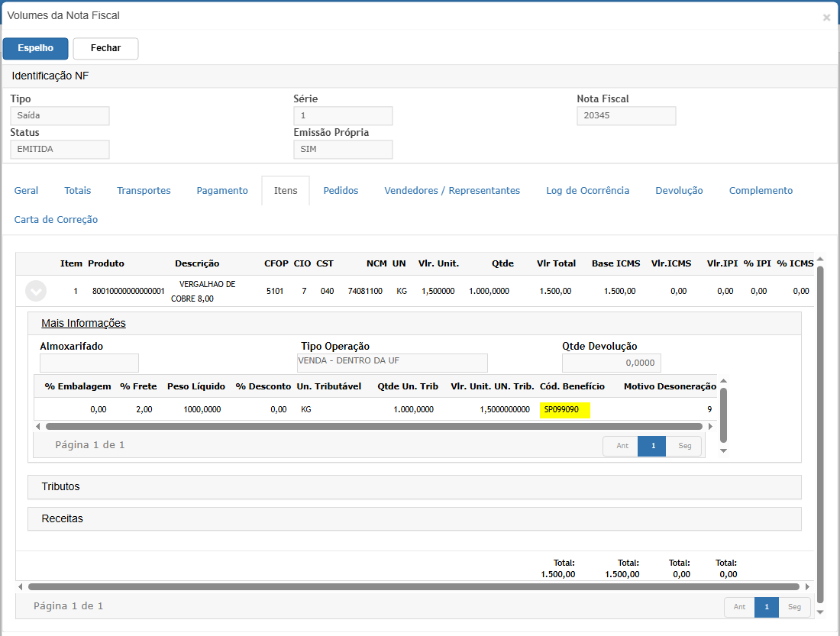Click the Motivo Desoneração value 9
Image resolution: width=840 pixels, height=636 pixels.
pos(709,410)
